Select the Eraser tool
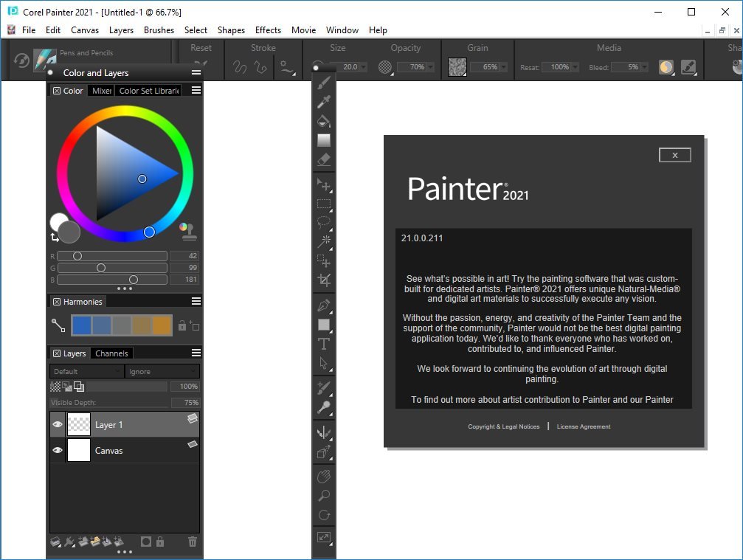The height and width of the screenshot is (560, 743). click(x=324, y=159)
